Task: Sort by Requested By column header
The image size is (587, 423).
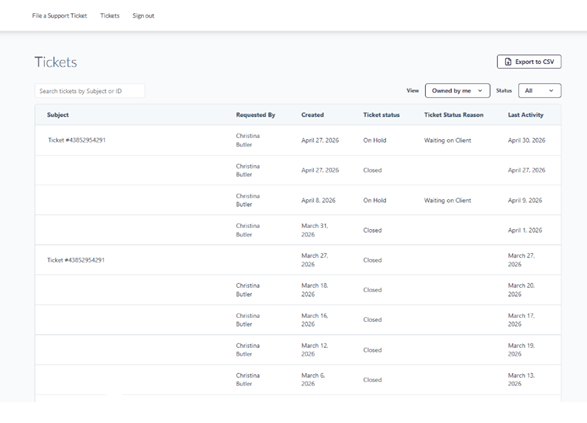Action: (x=255, y=115)
